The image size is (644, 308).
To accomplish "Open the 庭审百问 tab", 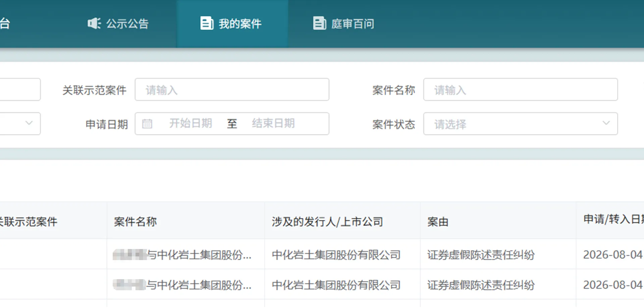I will [344, 24].
